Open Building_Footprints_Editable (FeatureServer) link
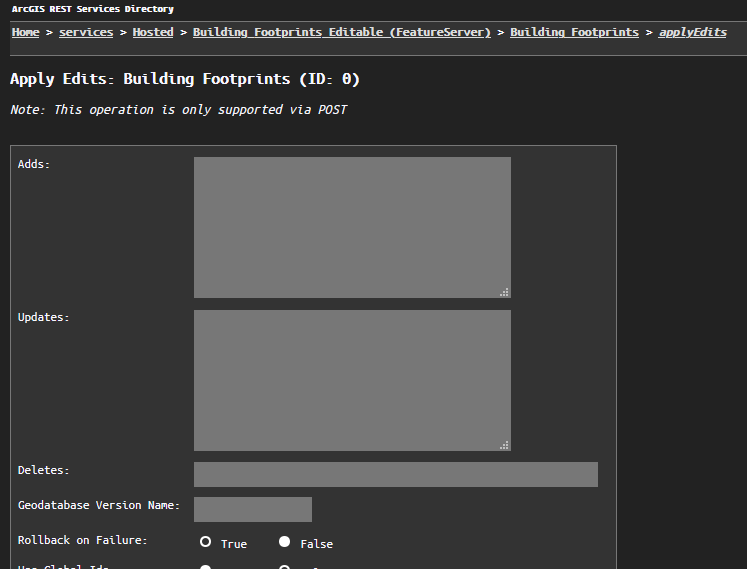The image size is (747, 569). (x=342, y=32)
